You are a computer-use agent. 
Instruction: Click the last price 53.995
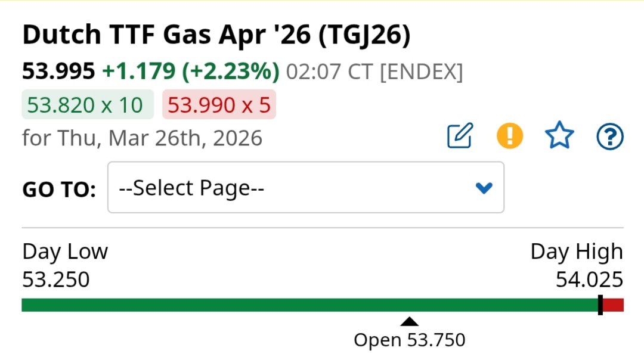click(58, 72)
